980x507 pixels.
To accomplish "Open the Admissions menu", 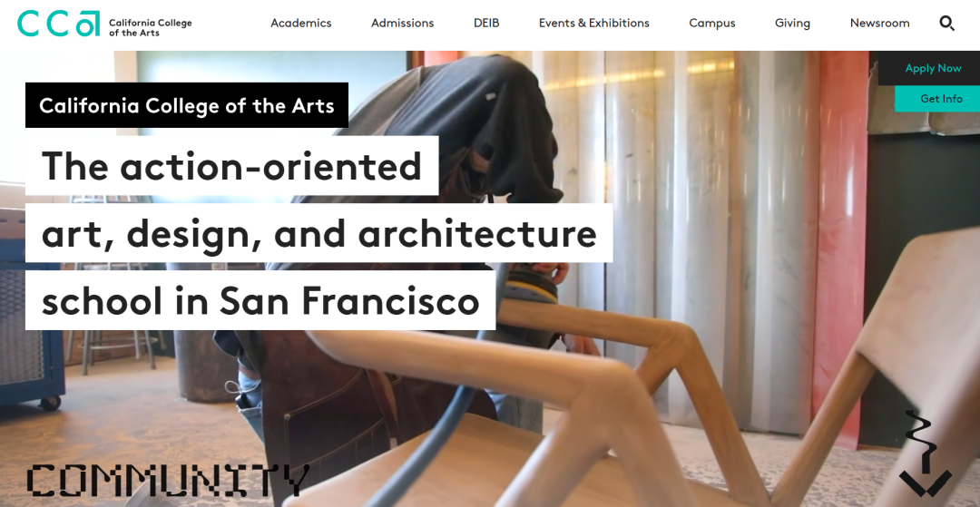I will (403, 23).
